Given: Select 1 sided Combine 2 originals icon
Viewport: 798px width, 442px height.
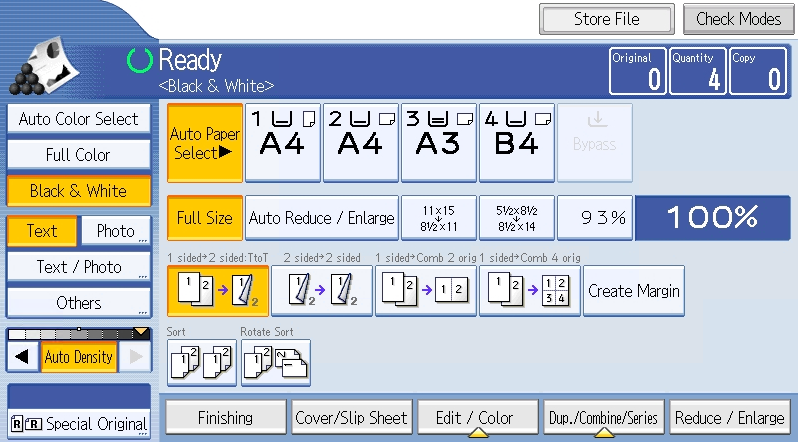Looking at the screenshot, I should (425, 291).
